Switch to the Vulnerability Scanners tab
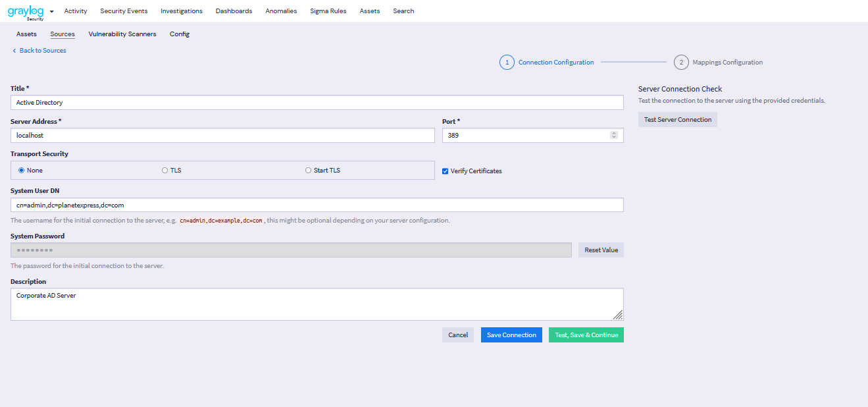 (122, 34)
